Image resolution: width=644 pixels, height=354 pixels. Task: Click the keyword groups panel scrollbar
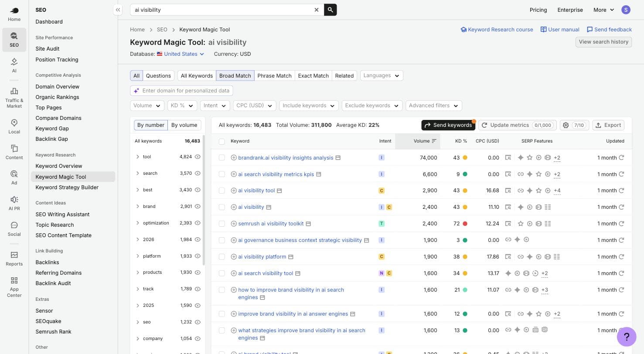point(204,199)
